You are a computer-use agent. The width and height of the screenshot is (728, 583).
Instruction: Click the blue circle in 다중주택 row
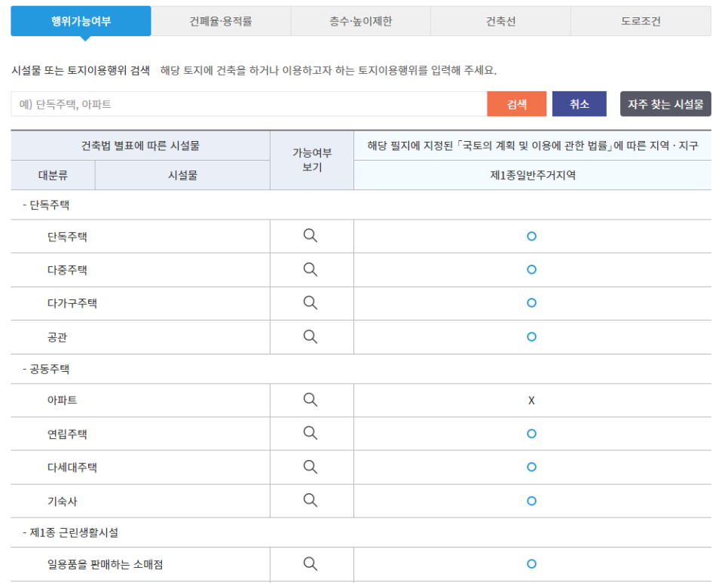point(531,269)
